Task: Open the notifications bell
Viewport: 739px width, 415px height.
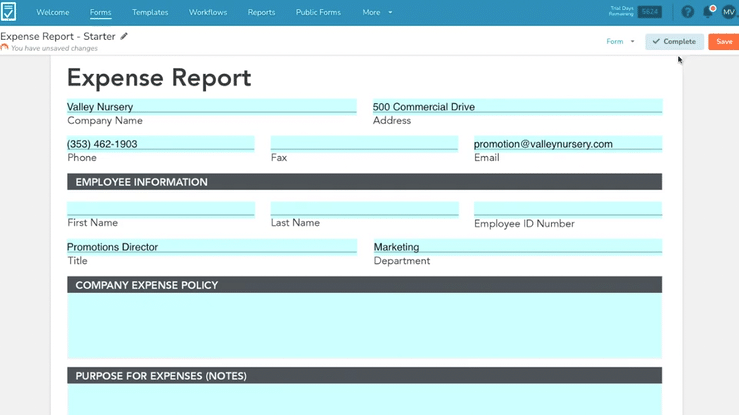Action: tap(708, 12)
